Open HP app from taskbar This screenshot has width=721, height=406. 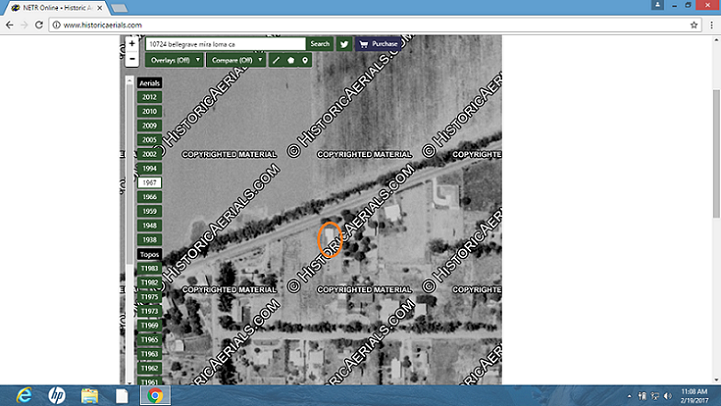(x=57, y=395)
